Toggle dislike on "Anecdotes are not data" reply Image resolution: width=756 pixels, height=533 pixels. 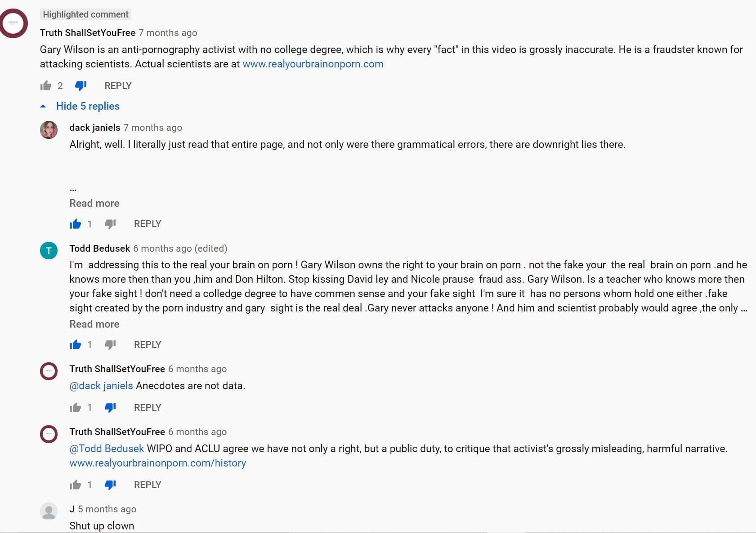point(110,408)
